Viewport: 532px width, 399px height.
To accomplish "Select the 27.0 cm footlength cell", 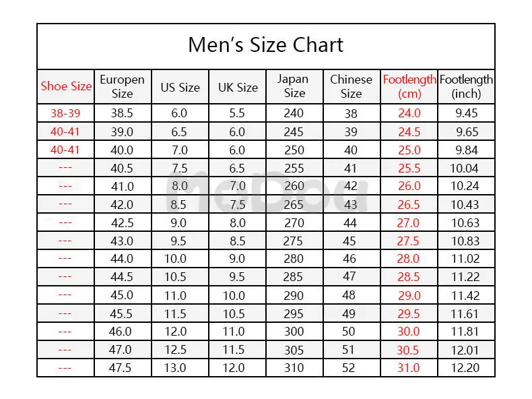I will tap(409, 223).
